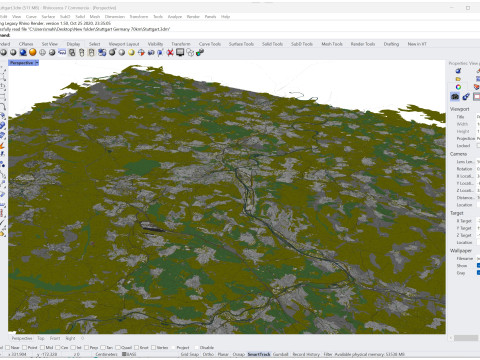480x360 pixels.
Task: Toggle the Int object snap checkbox
Action: 73,347
